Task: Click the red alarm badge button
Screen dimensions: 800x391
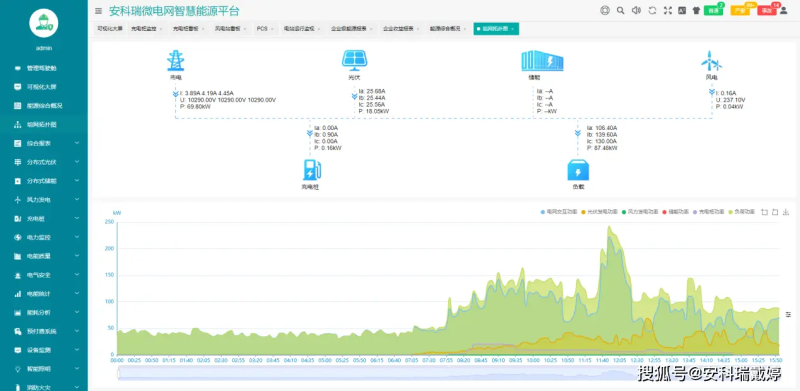Action: coord(766,10)
